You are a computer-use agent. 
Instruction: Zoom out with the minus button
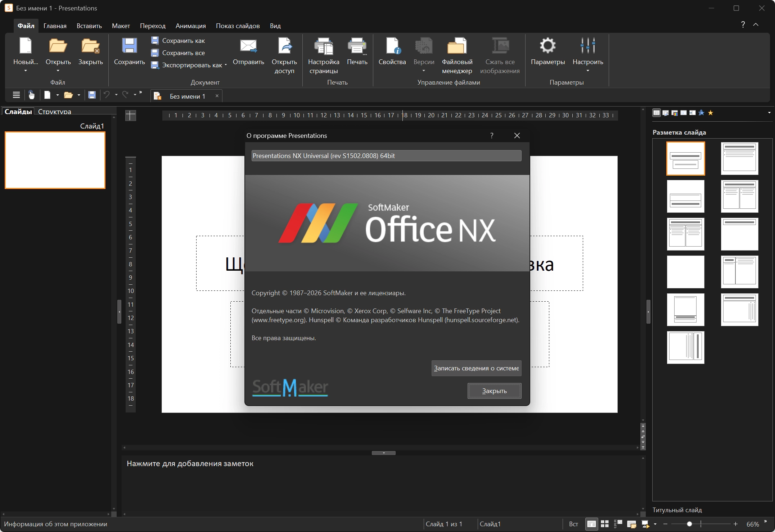click(x=665, y=524)
